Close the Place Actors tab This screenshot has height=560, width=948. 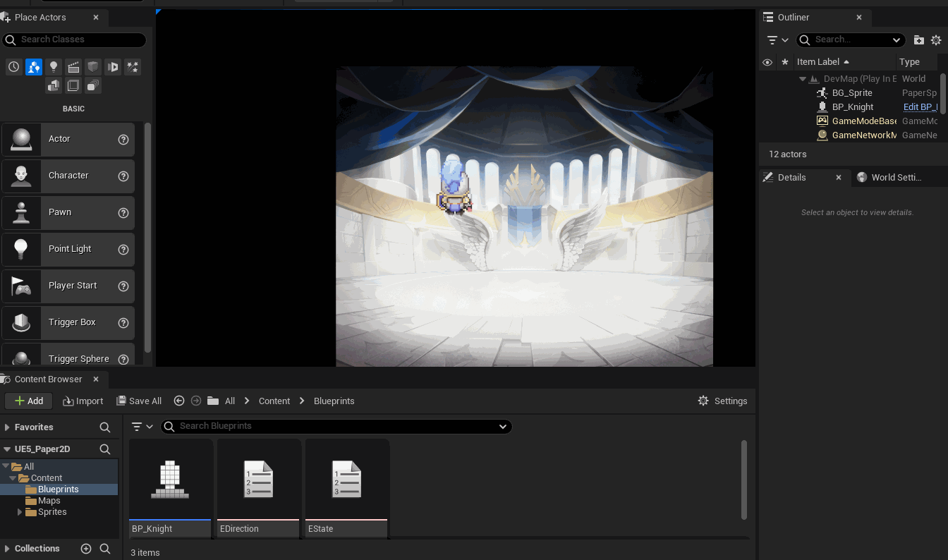click(x=96, y=18)
